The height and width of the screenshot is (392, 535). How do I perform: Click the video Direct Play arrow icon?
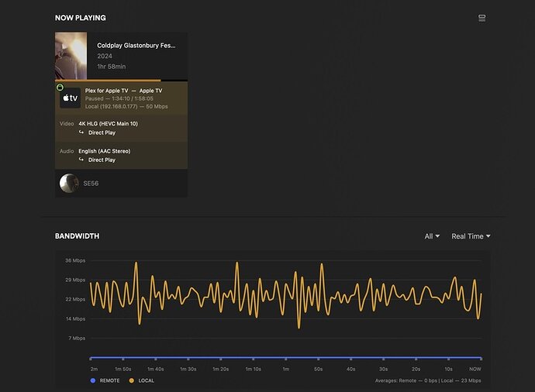(81, 132)
